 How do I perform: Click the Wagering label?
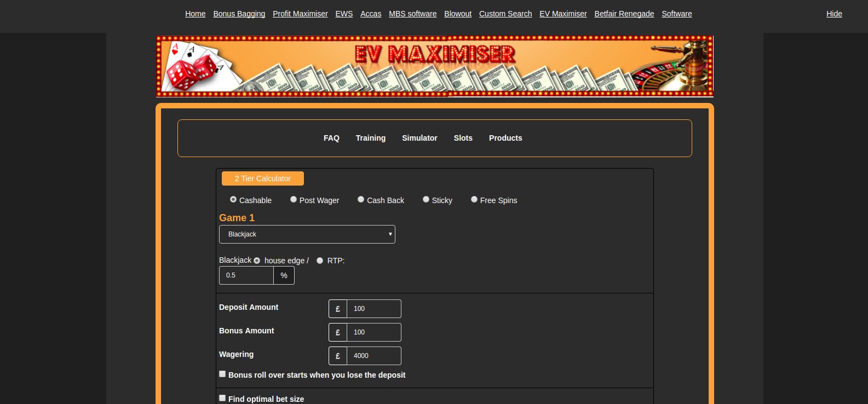click(x=236, y=354)
